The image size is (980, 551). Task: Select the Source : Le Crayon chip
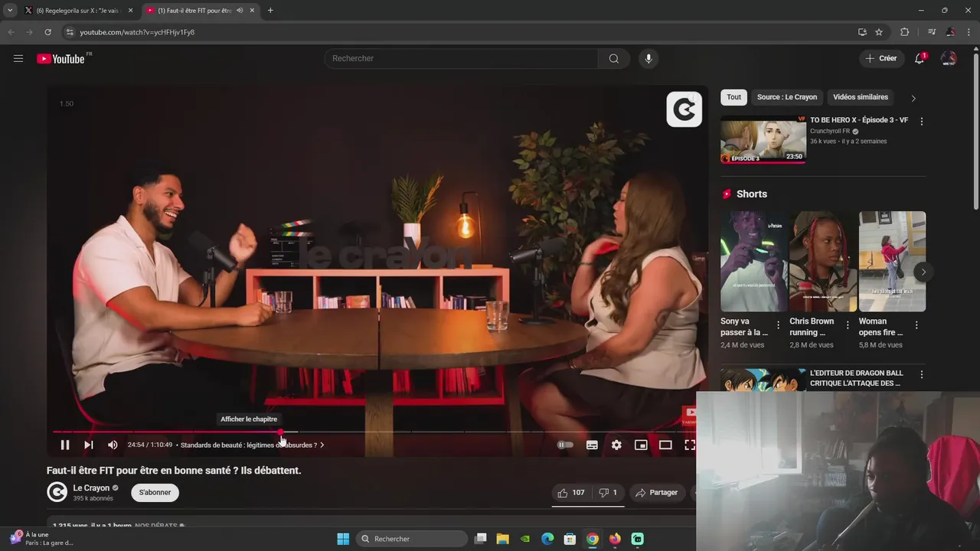coord(787,97)
